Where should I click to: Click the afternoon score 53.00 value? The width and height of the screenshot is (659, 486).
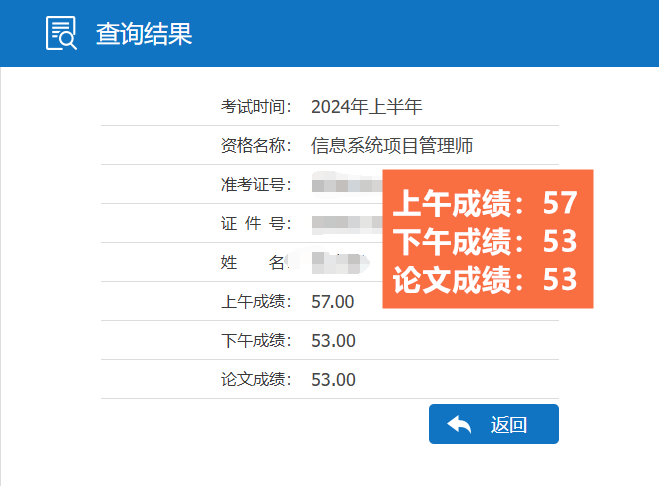click(x=333, y=341)
